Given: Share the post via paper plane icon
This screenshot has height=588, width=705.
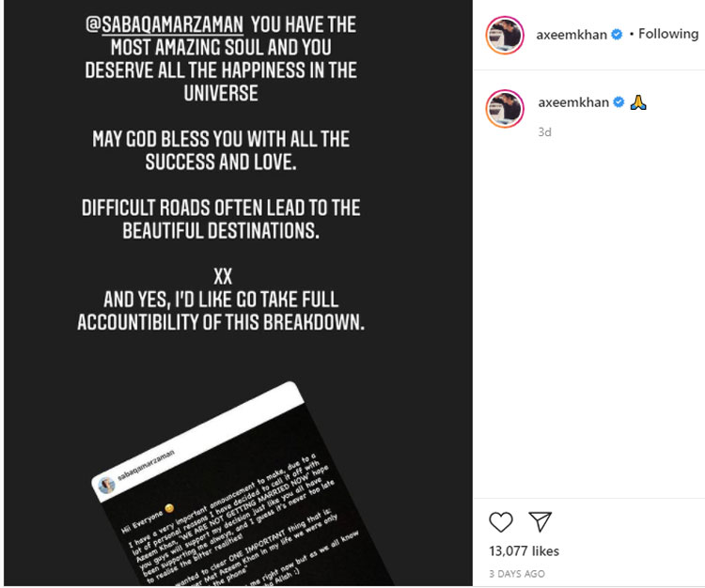Looking at the screenshot, I should tap(539, 521).
